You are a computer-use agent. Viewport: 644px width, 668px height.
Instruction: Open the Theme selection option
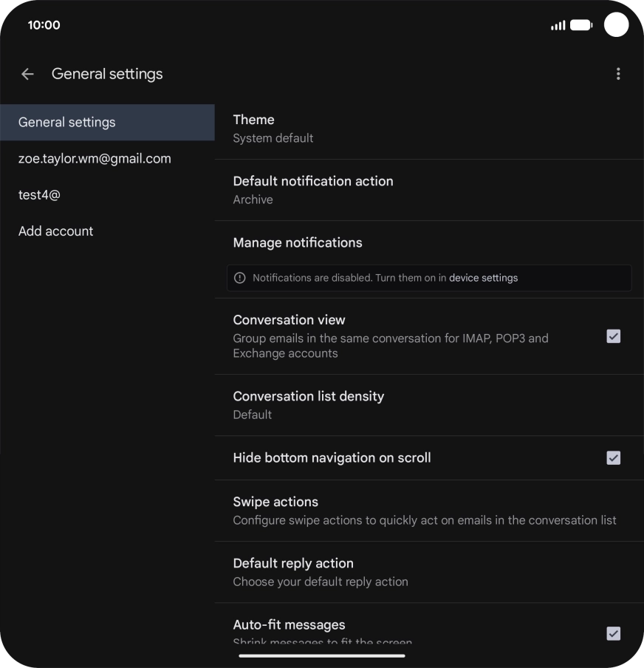click(428, 129)
